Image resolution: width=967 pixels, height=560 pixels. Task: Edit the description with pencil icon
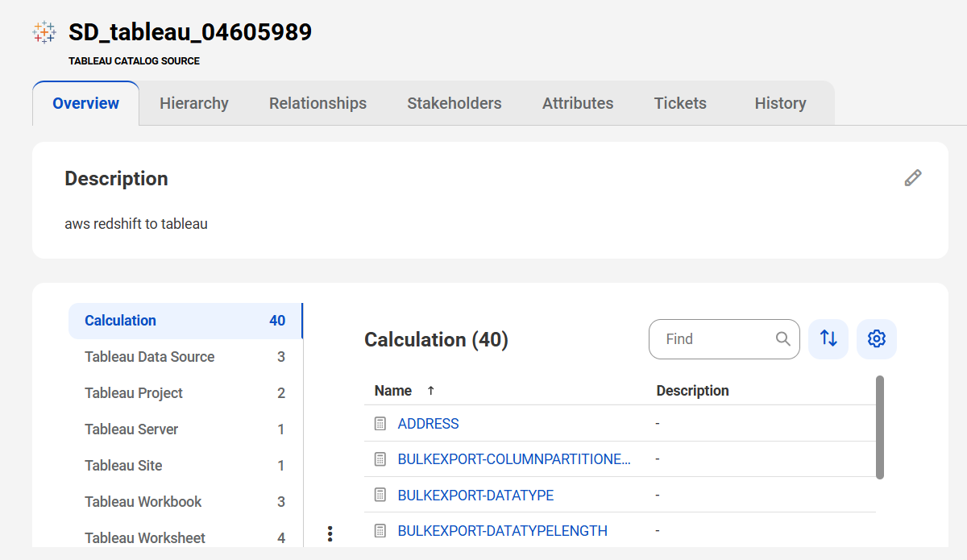tap(913, 178)
